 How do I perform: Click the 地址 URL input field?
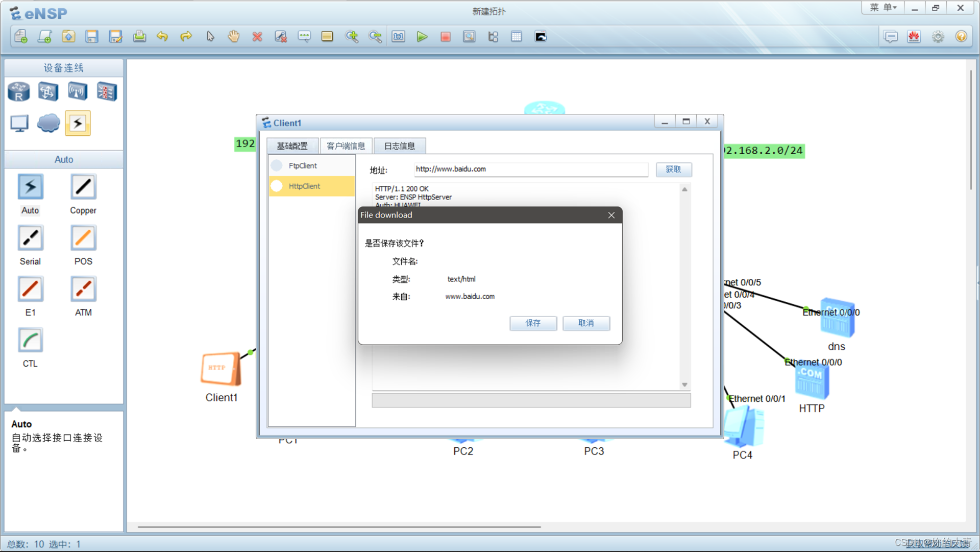[x=530, y=169]
